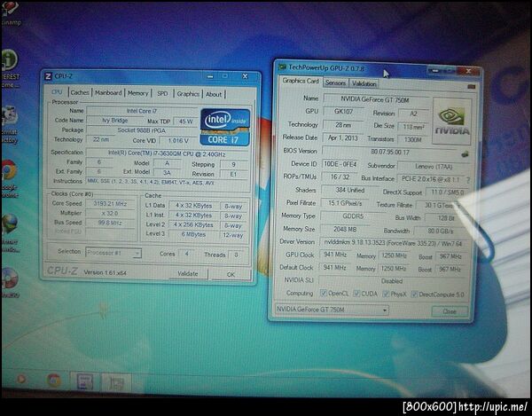Screen dimensions: 532x416
Task: Click the Core Speed value 3193.21 MHz
Action: 110,204
